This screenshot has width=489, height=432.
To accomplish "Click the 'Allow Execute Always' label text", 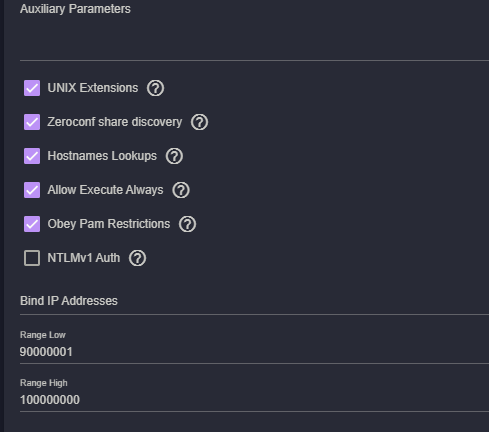I will pos(105,190).
